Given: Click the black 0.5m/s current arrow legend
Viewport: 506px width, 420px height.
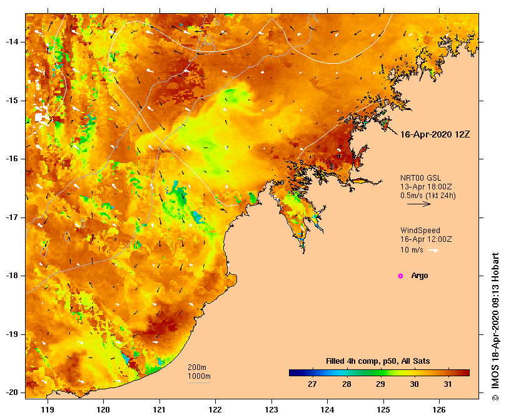Looking at the screenshot, I should (419, 204).
